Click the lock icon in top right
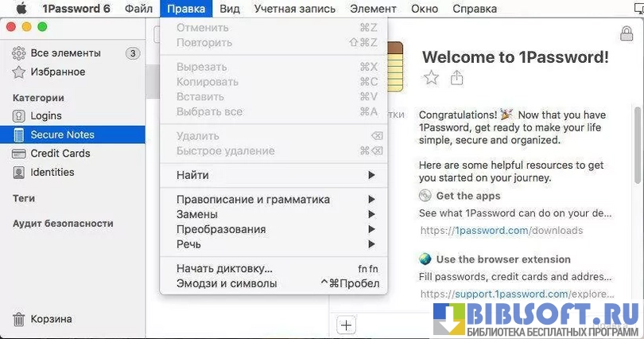 tap(627, 33)
